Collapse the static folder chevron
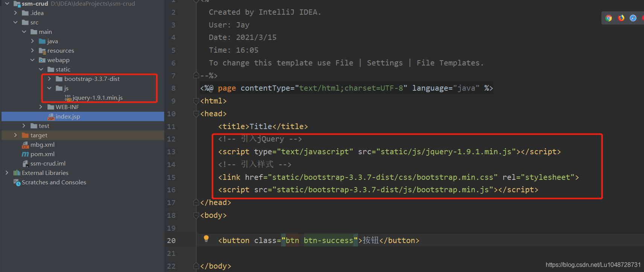This screenshot has height=272, width=644. 41,70
